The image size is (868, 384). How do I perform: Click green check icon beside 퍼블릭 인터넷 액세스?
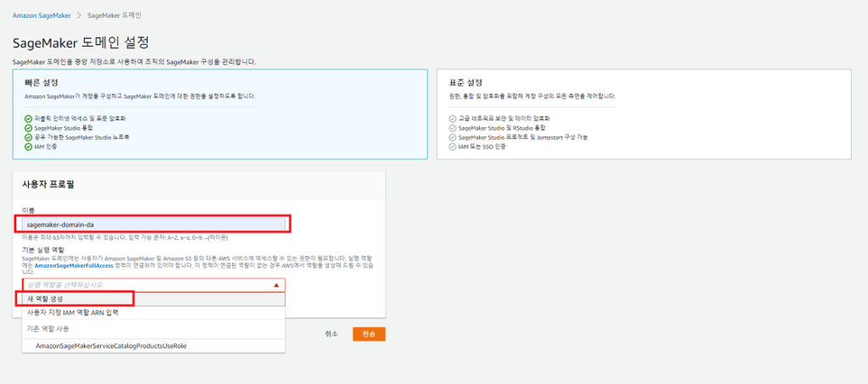pyautogui.click(x=28, y=119)
